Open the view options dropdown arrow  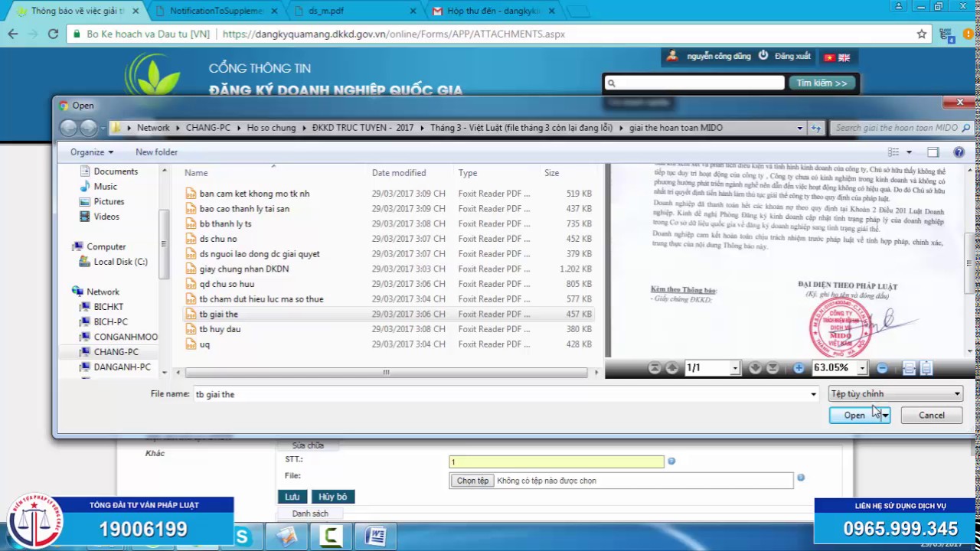click(909, 152)
